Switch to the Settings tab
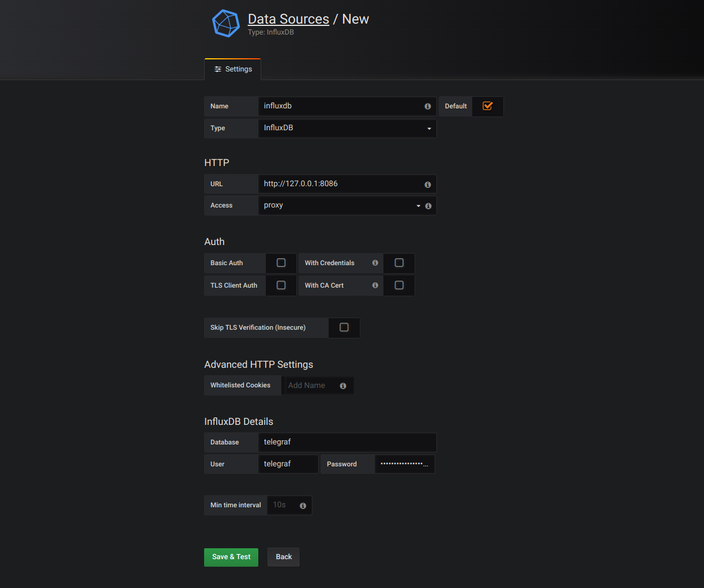 pyautogui.click(x=232, y=69)
